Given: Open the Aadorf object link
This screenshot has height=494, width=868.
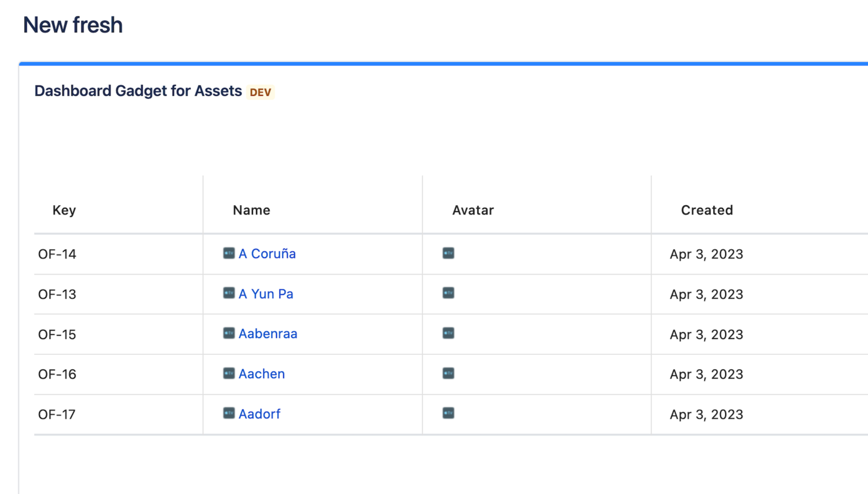Looking at the screenshot, I should click(259, 414).
